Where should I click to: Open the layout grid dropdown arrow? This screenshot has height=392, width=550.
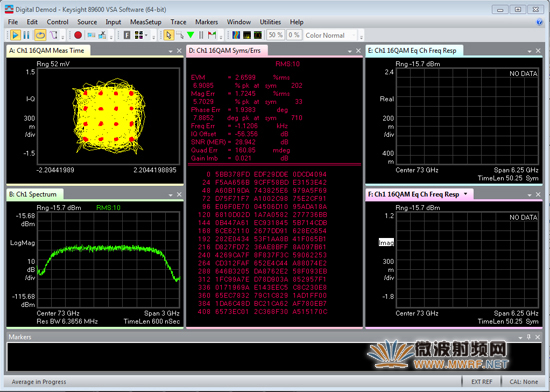[x=146, y=35]
